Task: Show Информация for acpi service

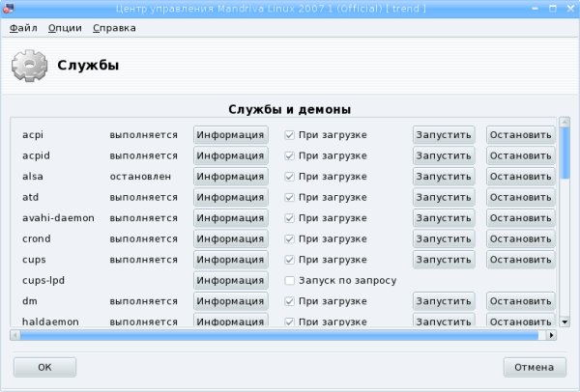Action: [x=230, y=135]
